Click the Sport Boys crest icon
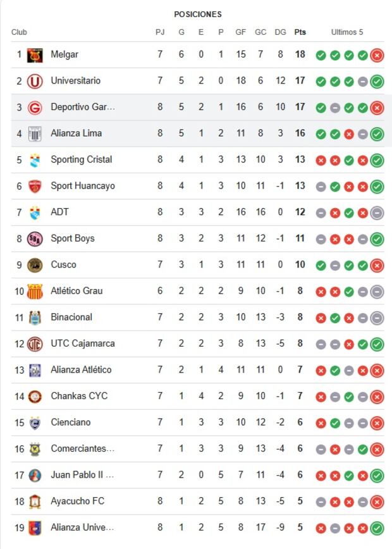The height and width of the screenshot is (549, 392). (35, 238)
